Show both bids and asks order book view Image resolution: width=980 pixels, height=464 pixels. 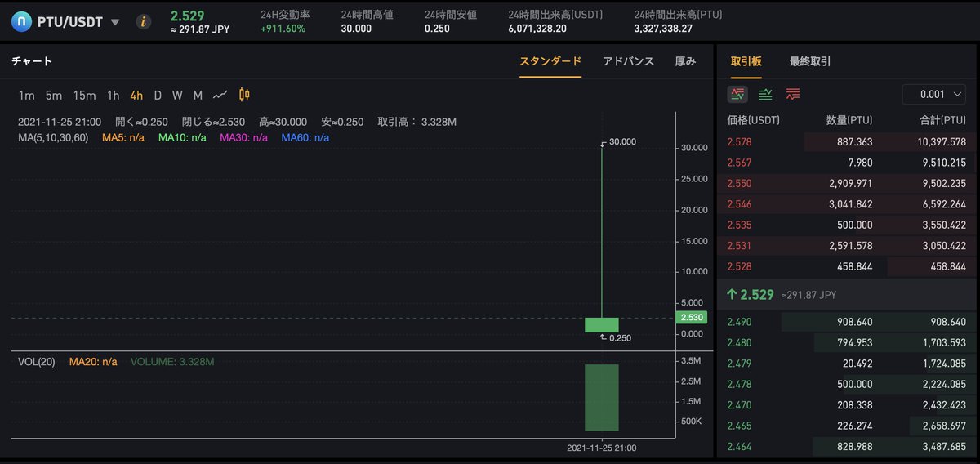pyautogui.click(x=738, y=94)
